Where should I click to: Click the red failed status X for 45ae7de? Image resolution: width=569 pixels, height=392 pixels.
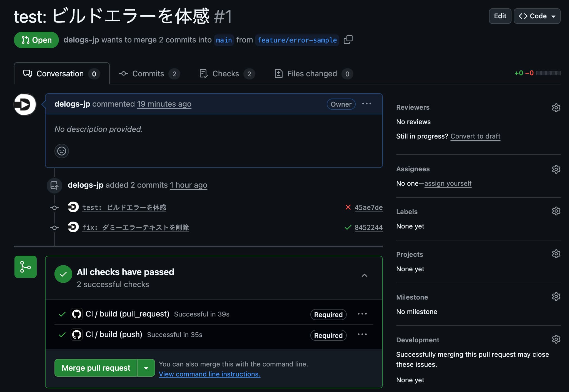pos(348,207)
